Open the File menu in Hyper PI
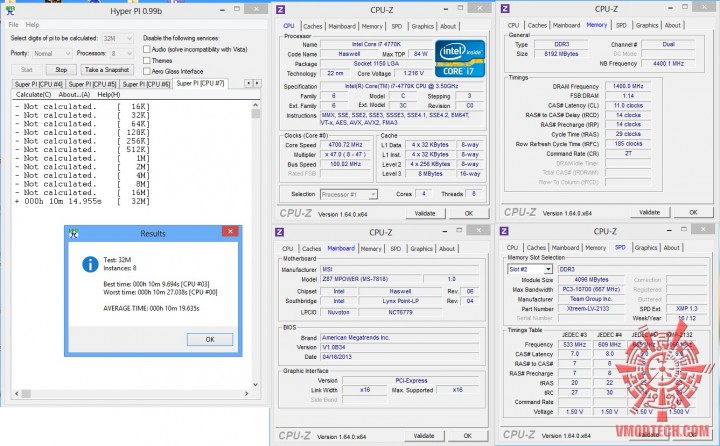 coord(14,25)
